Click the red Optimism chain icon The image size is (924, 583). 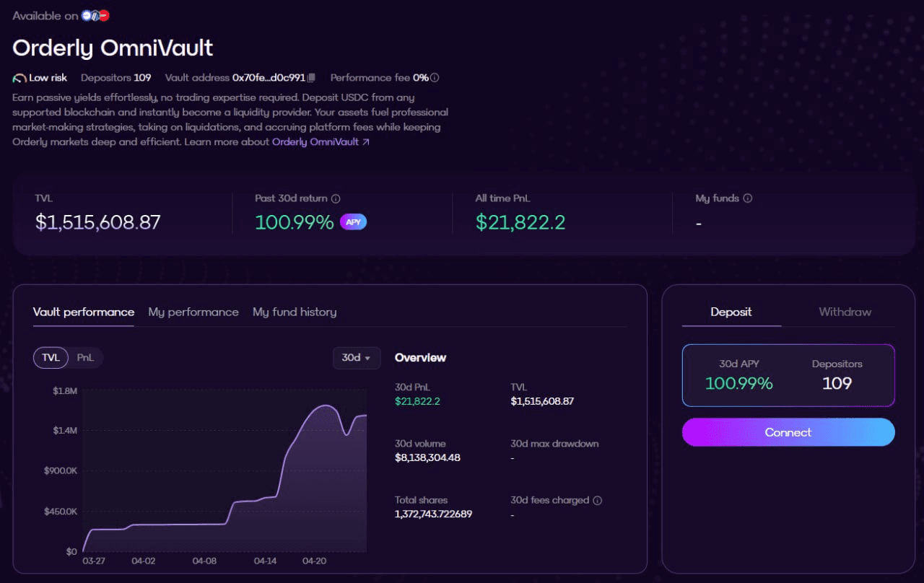pyautogui.click(x=105, y=15)
